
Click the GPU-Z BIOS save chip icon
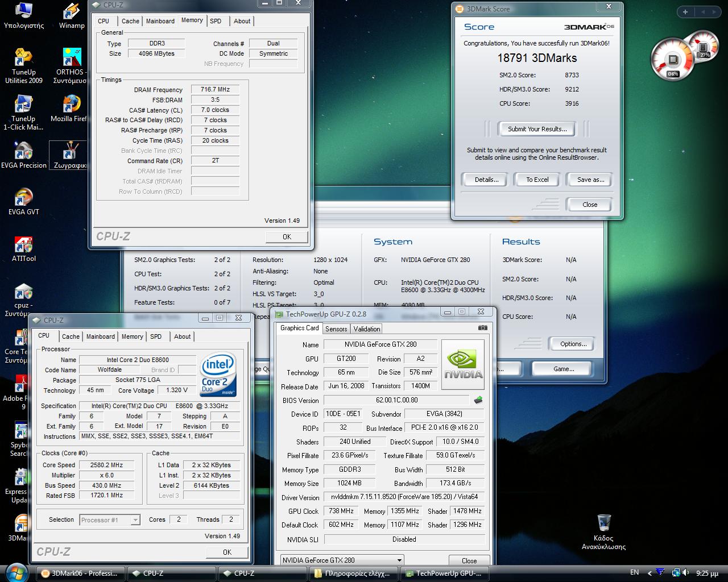click(478, 400)
